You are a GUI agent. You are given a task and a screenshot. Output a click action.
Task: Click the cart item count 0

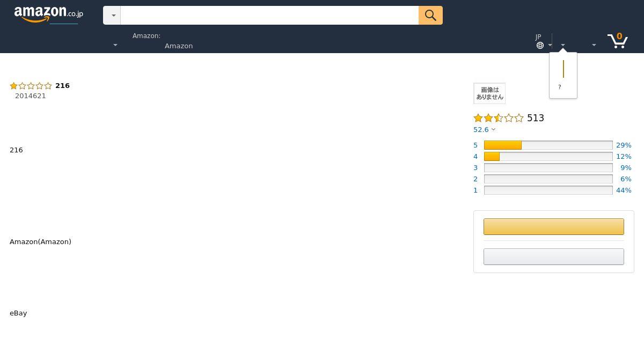click(619, 36)
